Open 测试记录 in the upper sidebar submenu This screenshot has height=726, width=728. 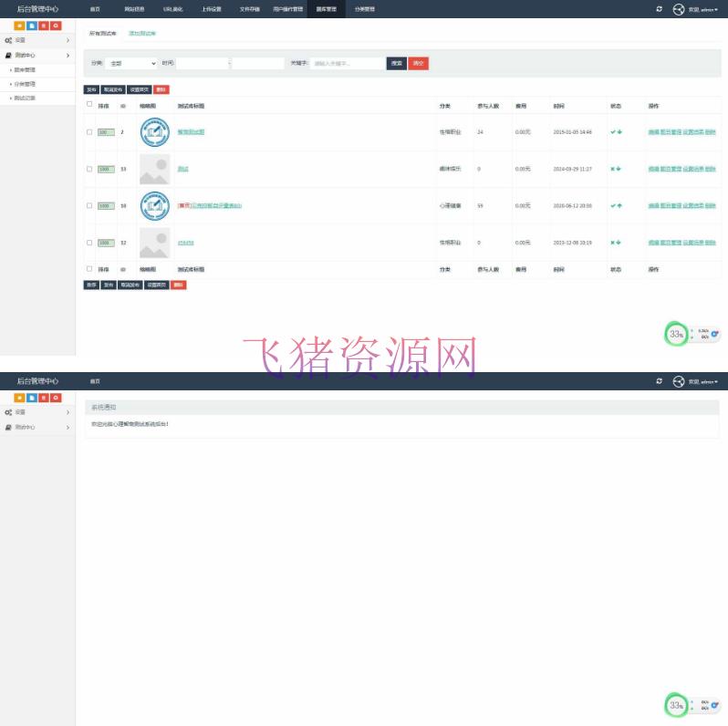click(25, 99)
